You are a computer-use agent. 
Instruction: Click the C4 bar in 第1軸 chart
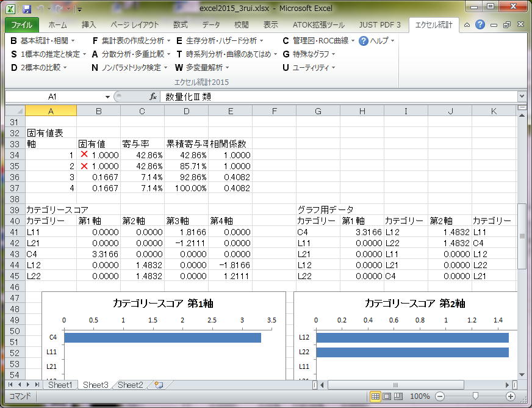(162, 338)
